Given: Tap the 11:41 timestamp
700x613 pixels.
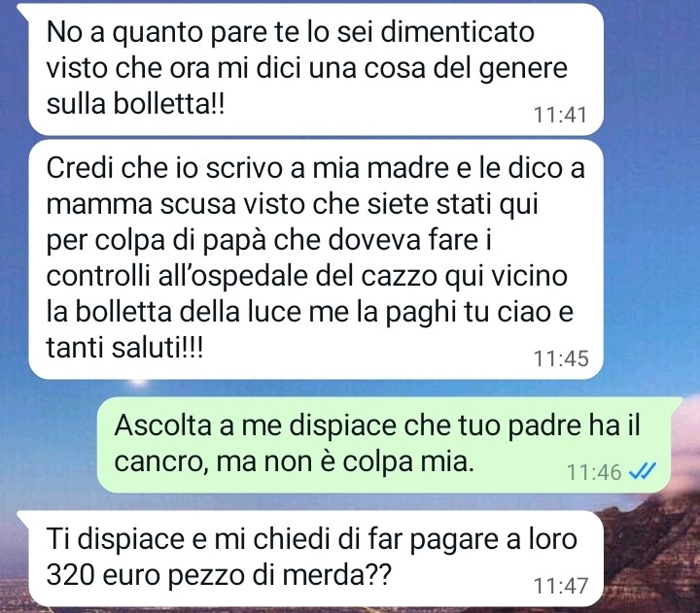Looking at the screenshot, I should tap(560, 115).
